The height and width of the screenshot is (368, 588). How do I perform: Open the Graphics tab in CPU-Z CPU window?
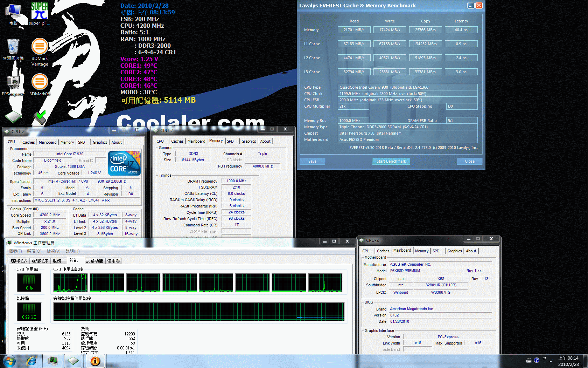100,142
